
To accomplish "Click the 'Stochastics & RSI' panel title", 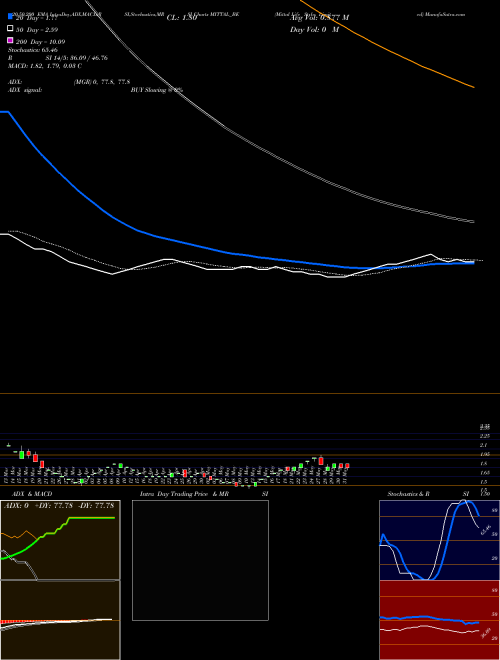I will (428, 493).
